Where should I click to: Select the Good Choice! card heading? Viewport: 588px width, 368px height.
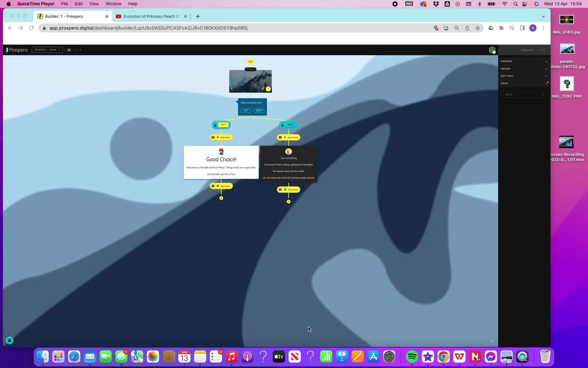point(221,159)
